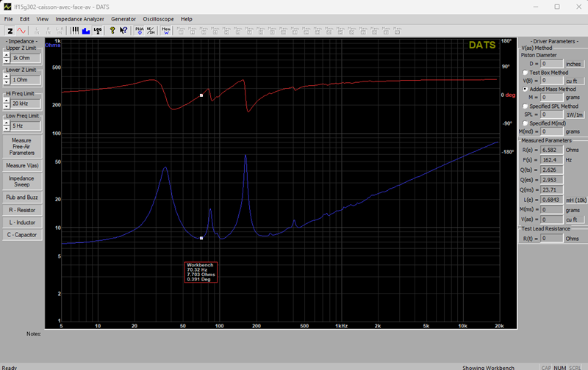
Task: Click the V(B) test box volume field
Action: (x=552, y=81)
